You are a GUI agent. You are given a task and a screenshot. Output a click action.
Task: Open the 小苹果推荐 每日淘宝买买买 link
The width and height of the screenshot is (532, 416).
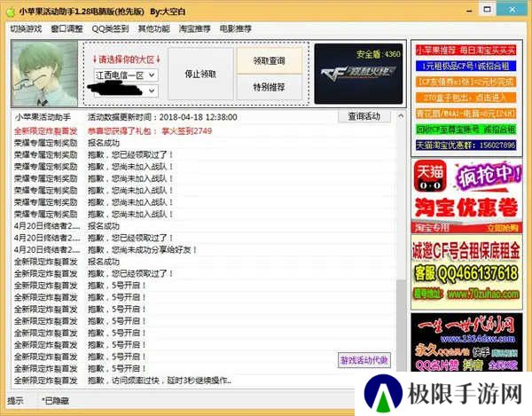coord(465,51)
